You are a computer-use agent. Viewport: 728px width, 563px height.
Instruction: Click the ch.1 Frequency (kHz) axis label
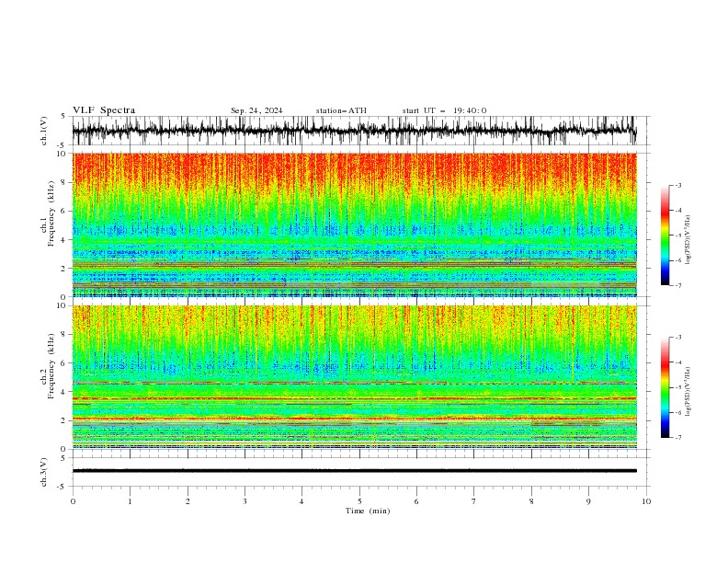pyautogui.click(x=48, y=213)
